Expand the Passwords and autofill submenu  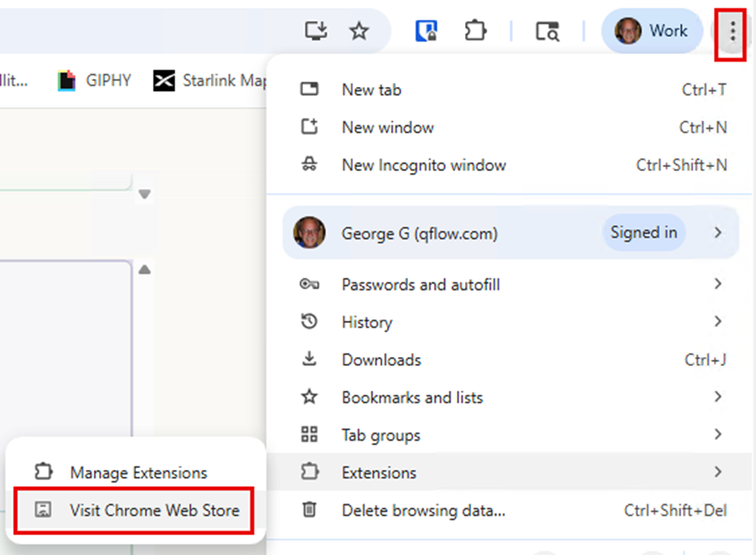pos(420,285)
